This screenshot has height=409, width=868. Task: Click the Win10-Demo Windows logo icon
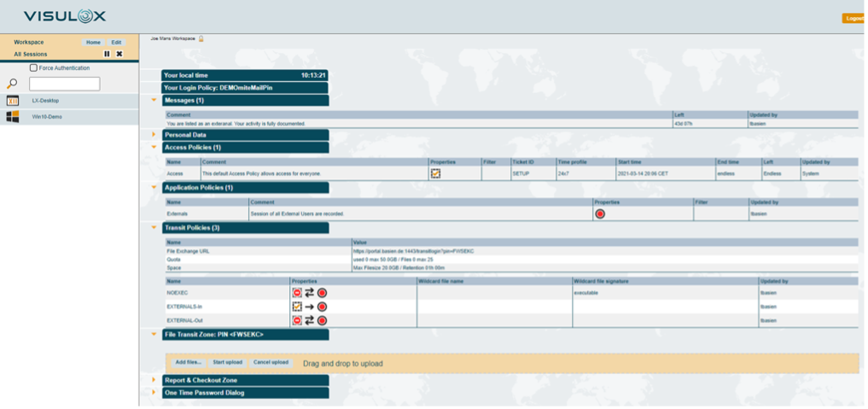click(x=13, y=116)
